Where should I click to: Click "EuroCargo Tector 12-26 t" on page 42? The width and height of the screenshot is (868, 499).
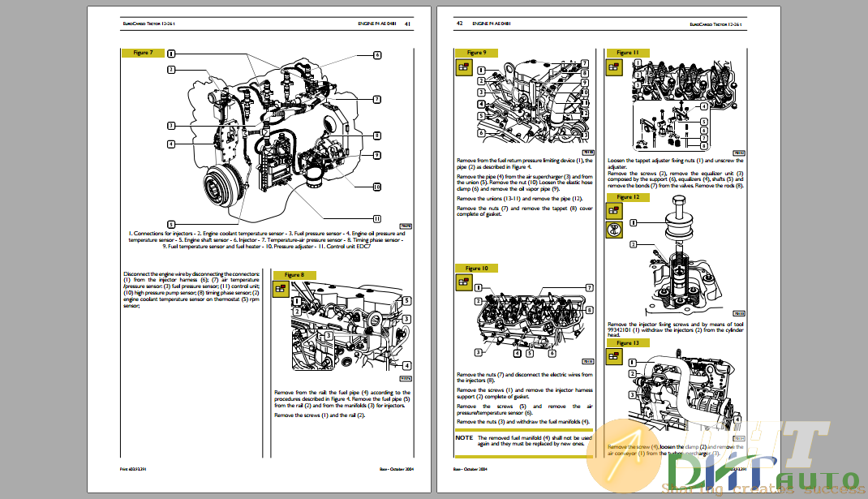tap(715, 24)
